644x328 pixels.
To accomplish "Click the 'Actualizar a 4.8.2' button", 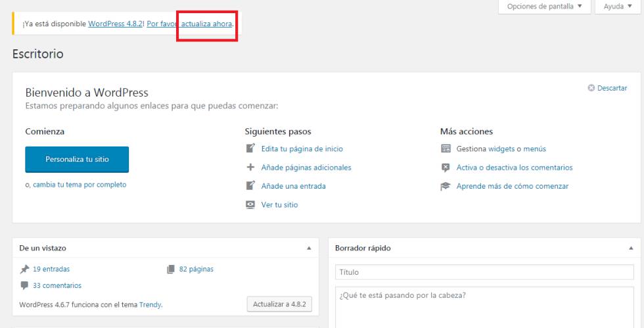I will coord(279,304).
